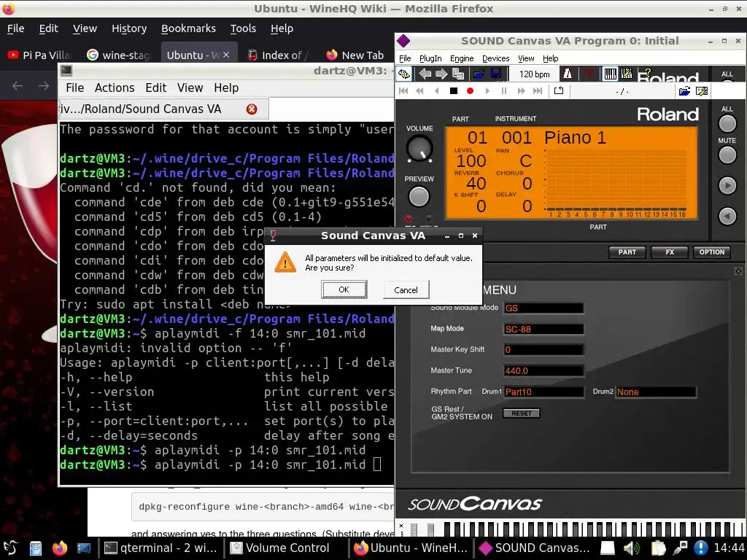Click the PREVIEW round button
The image size is (747, 560).
pyautogui.click(x=419, y=197)
